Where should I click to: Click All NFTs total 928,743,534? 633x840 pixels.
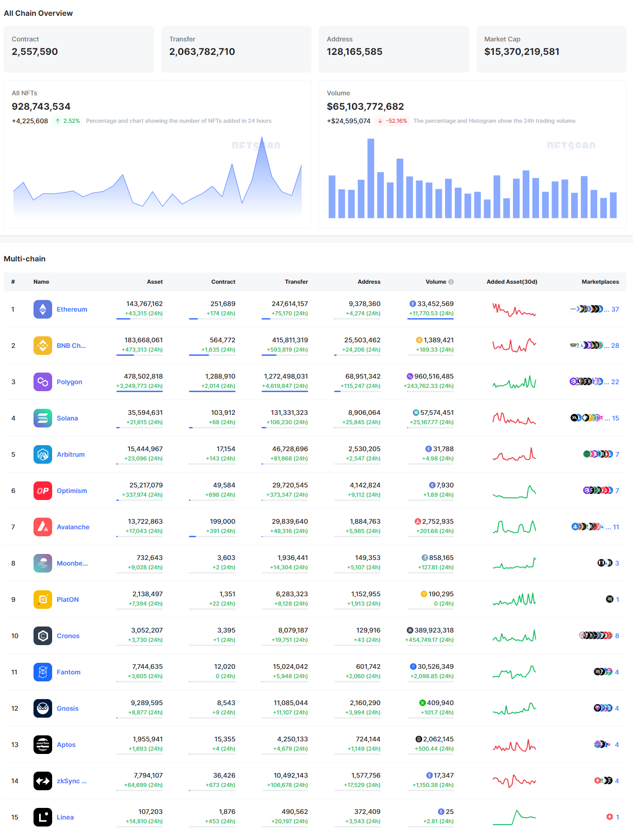point(41,107)
